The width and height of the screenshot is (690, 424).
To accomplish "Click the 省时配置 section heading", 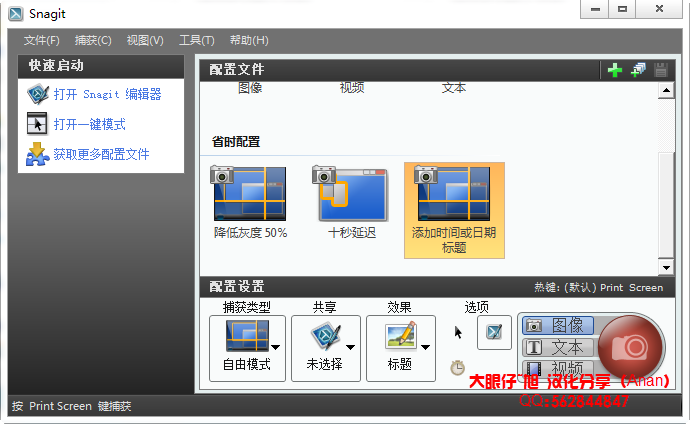I will coord(236,142).
